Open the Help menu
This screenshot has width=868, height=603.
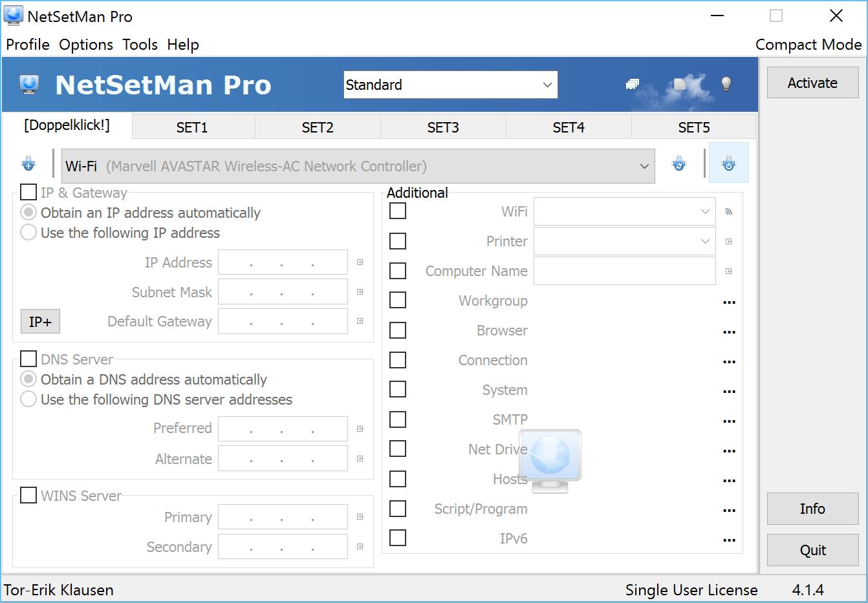[x=183, y=45]
